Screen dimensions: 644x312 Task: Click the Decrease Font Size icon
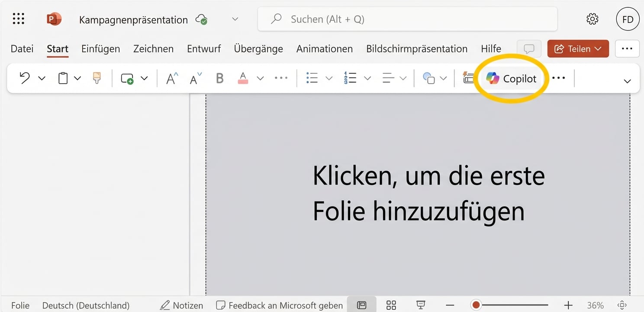tap(194, 78)
